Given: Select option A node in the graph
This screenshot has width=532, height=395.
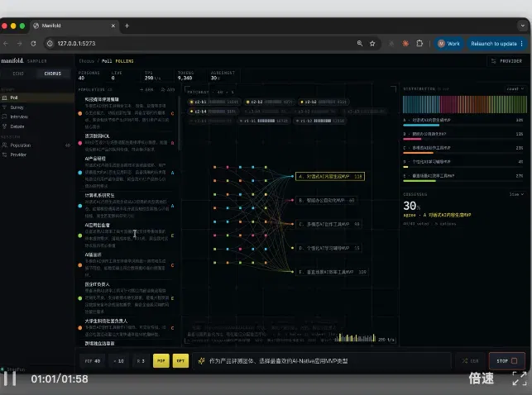Looking at the screenshot, I should [x=330, y=177].
